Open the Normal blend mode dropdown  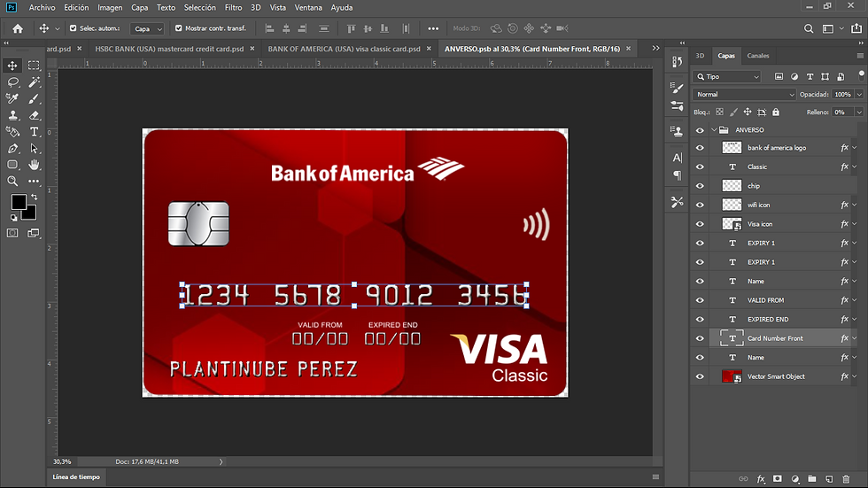(744, 95)
